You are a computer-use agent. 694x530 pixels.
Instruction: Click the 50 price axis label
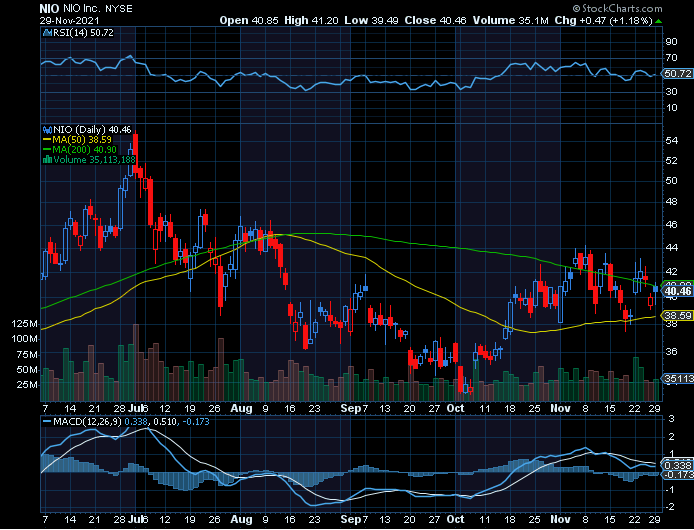(671, 181)
